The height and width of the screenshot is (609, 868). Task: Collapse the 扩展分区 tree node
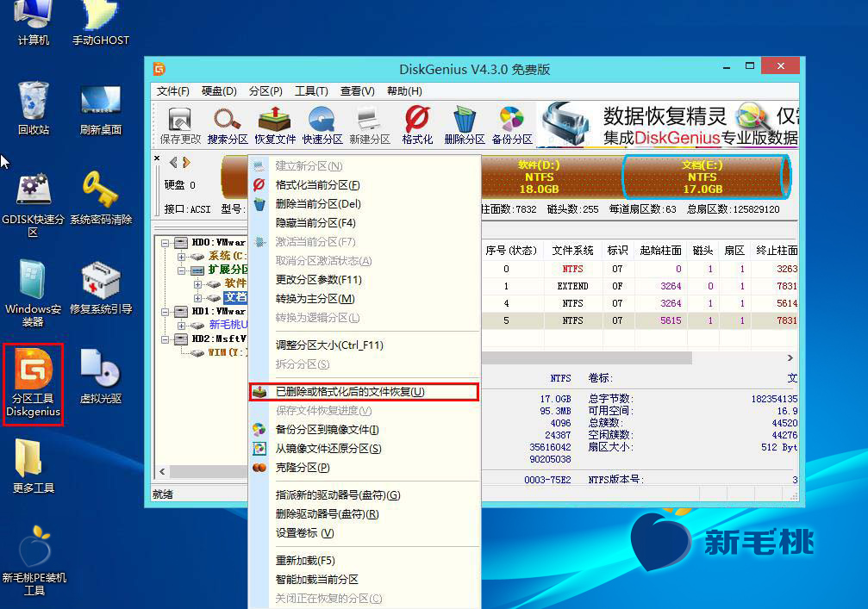(181, 270)
